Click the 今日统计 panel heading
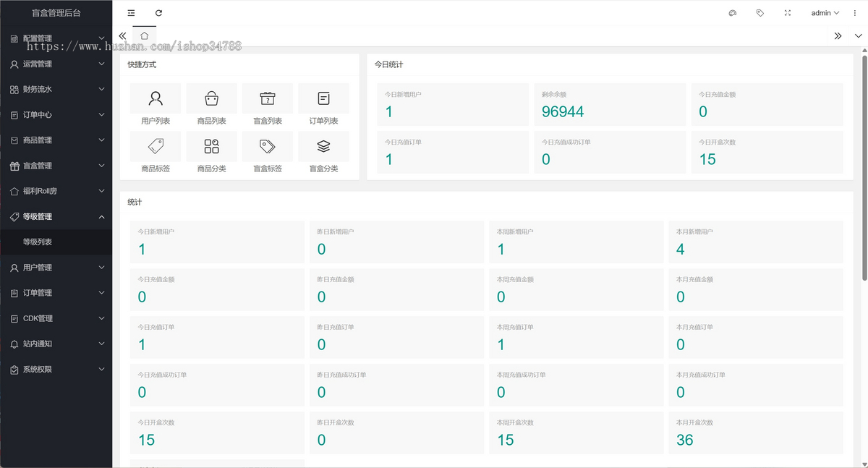 388,64
